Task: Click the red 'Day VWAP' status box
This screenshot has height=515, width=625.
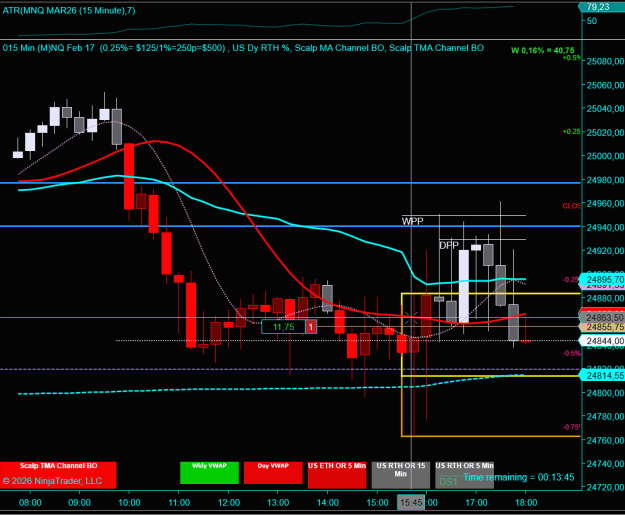Action: [273, 473]
